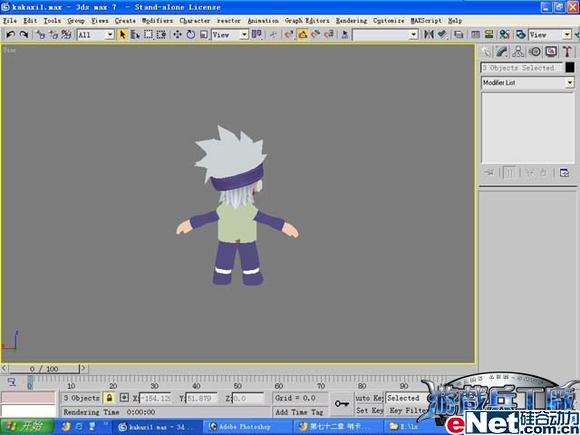Open the Mini Curve Editor track bar icon
The image size is (580, 435).
click(12, 382)
